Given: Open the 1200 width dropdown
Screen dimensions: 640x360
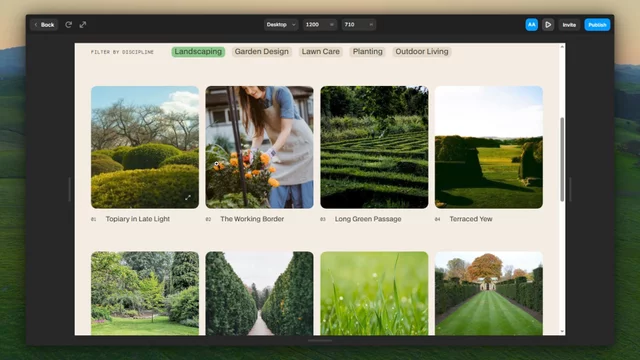Looking at the screenshot, I should tap(320, 24).
